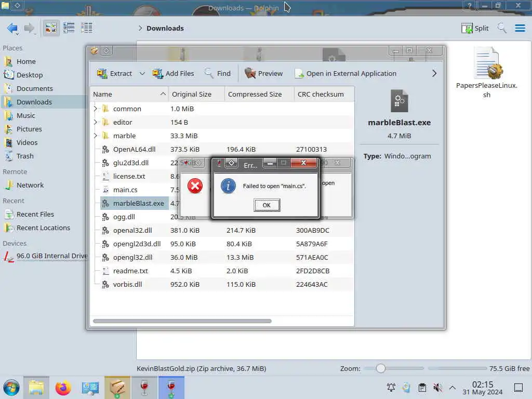Select main.cs in archive list
Viewport: 532px width, 399px height.
pyautogui.click(x=125, y=190)
